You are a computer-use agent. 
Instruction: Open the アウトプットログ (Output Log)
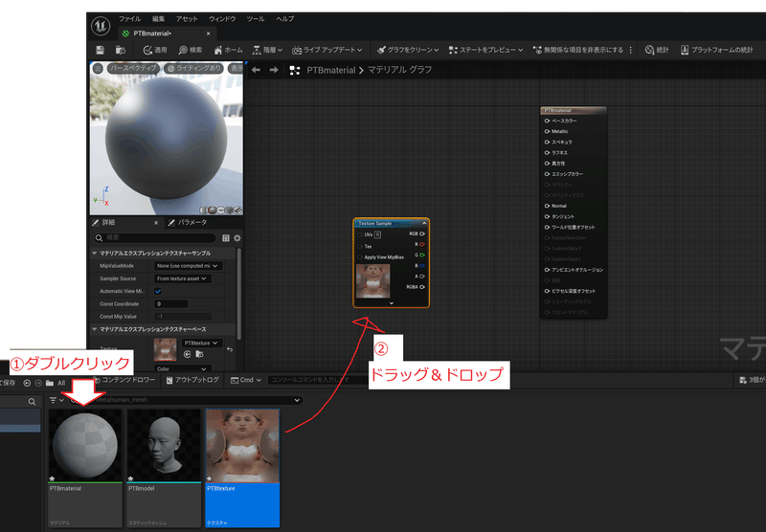point(192,380)
